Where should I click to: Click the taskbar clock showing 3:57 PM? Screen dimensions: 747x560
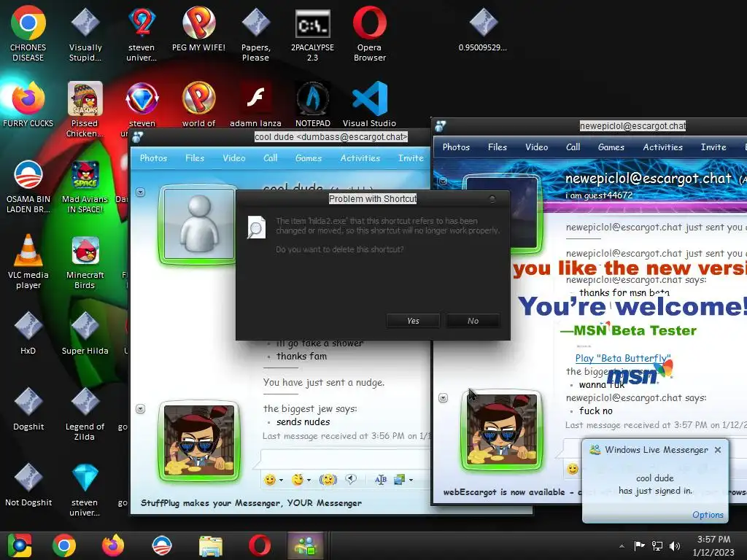coord(713,545)
